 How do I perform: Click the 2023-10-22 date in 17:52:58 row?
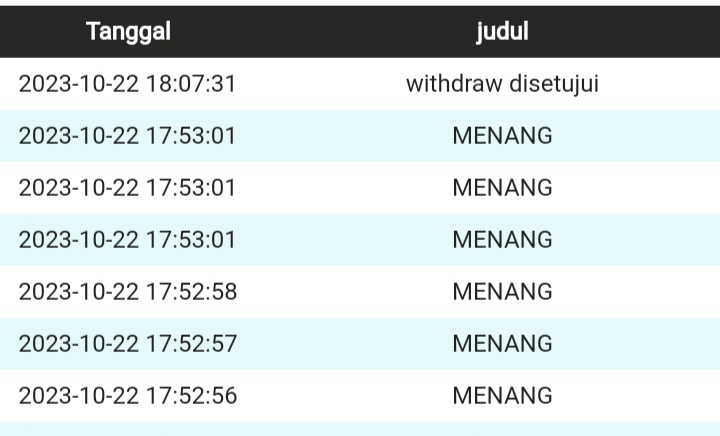coord(78,292)
